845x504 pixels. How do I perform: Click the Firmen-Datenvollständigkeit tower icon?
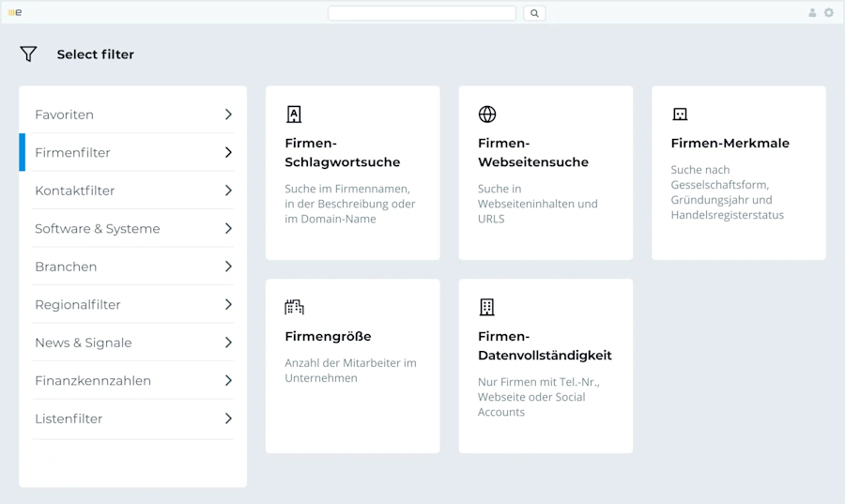pyautogui.click(x=487, y=307)
